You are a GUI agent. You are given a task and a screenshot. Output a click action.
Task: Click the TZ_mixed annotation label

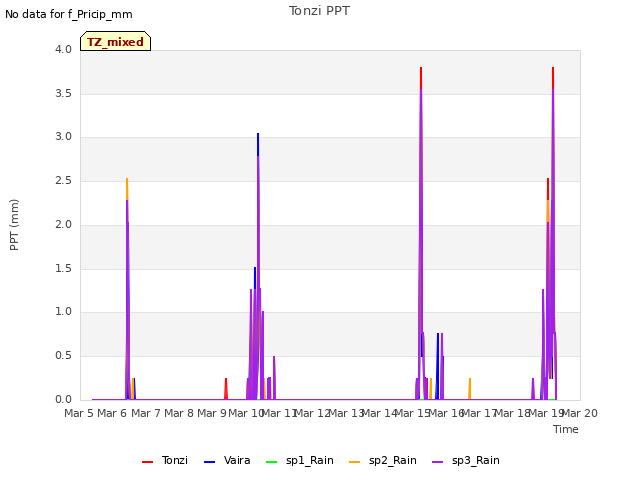click(116, 41)
